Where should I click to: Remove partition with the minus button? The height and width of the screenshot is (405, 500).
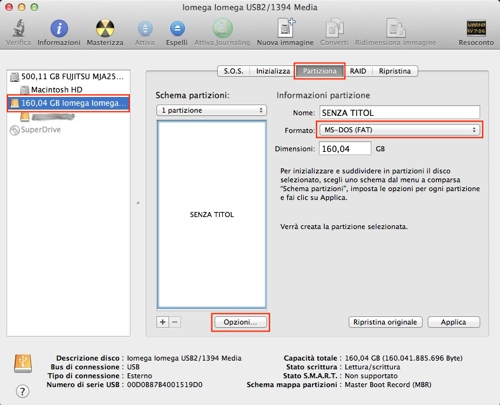coord(175,322)
